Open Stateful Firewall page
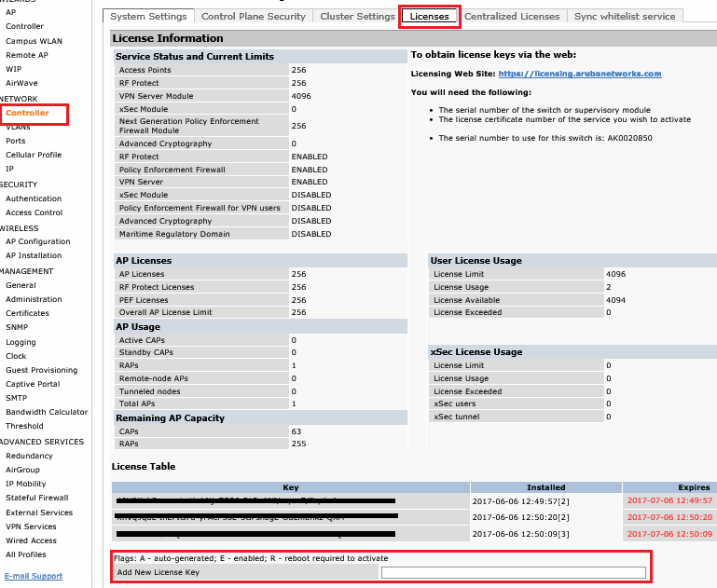 [x=37, y=498]
